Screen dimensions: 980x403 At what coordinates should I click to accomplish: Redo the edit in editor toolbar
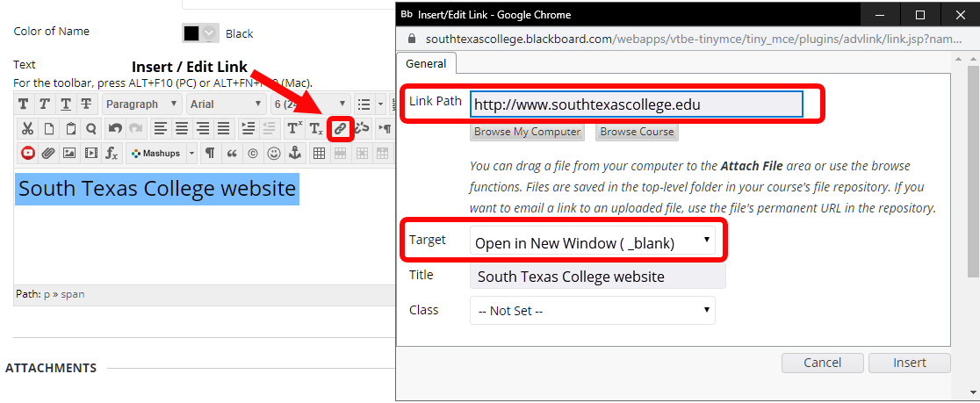pos(135,129)
